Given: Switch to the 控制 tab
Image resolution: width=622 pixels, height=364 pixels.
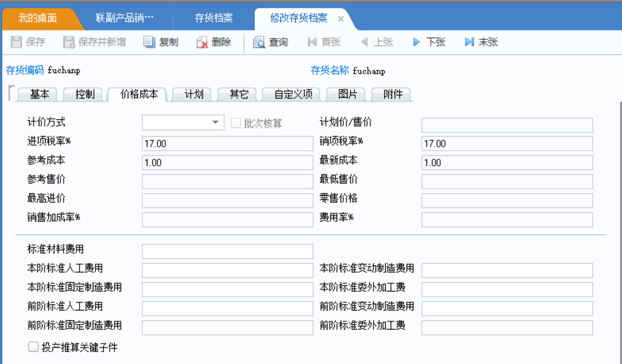Looking at the screenshot, I should pos(85,94).
